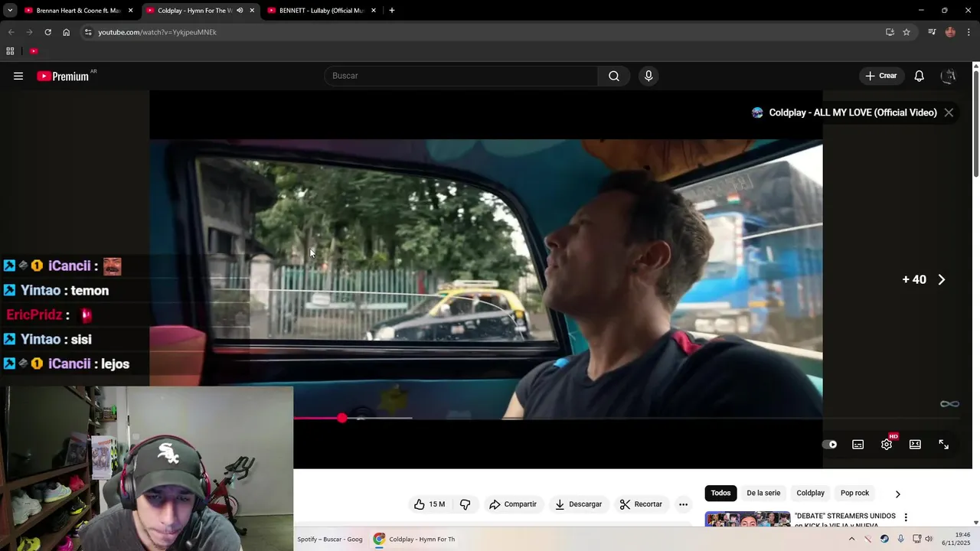Dislike the video

coord(465,504)
